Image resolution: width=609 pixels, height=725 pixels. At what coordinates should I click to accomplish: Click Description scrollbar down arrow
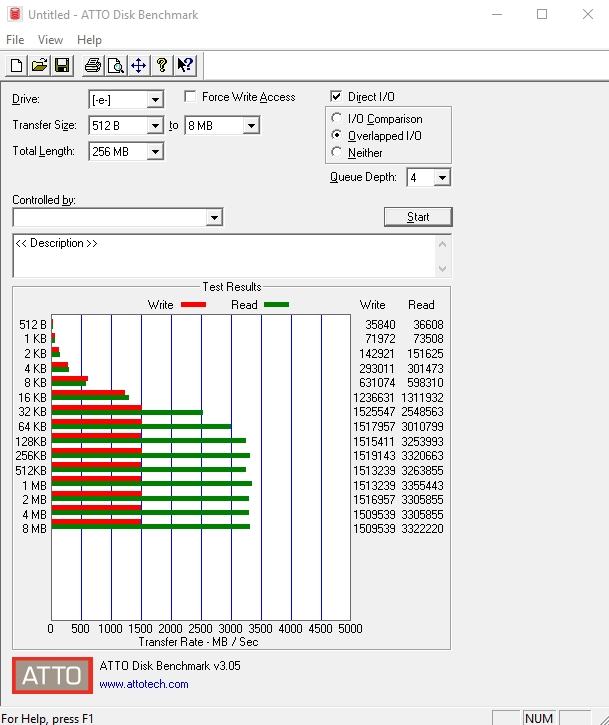[x=442, y=269]
